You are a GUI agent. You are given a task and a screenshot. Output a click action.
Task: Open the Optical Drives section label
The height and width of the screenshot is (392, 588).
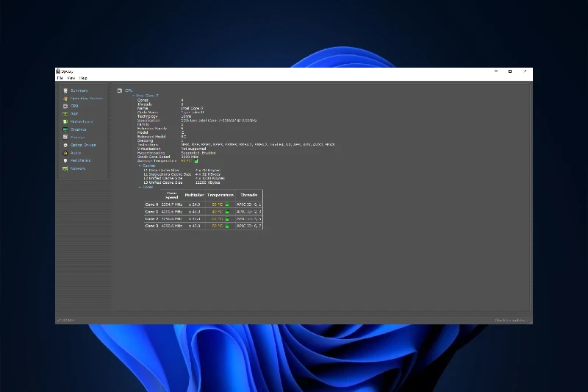(x=83, y=145)
